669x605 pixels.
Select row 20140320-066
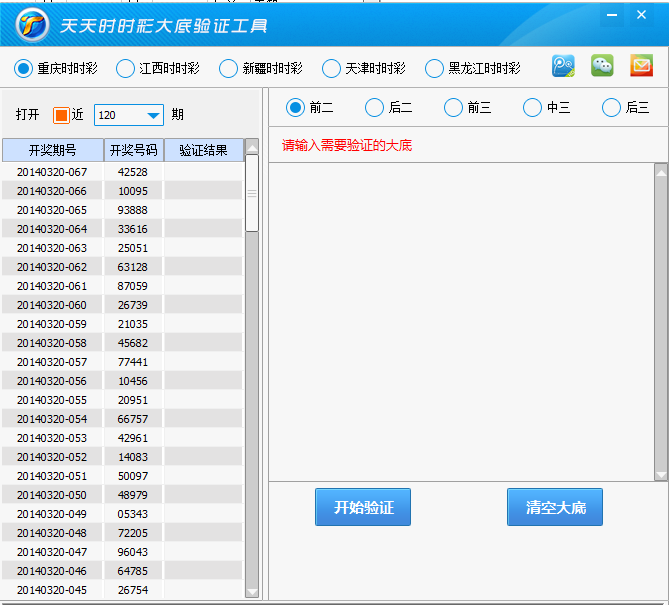click(123, 191)
